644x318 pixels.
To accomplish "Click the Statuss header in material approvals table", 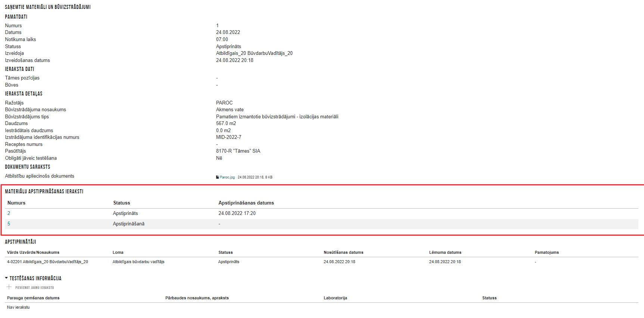I will click(x=122, y=203).
